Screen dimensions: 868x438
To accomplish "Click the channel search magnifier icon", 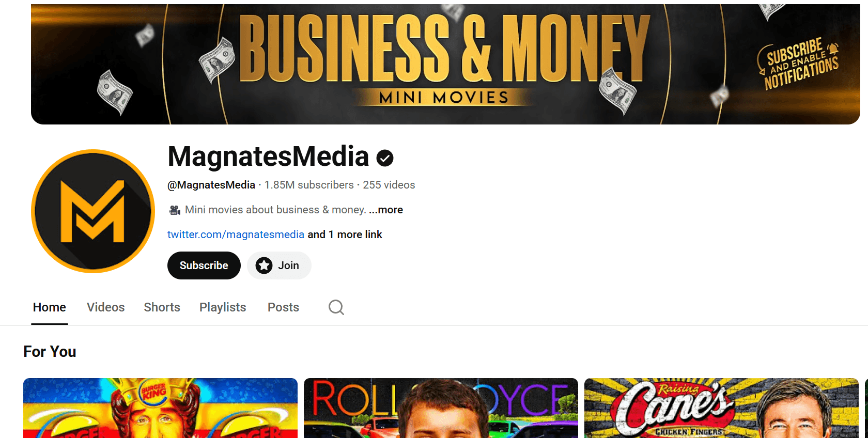I will pos(336,307).
